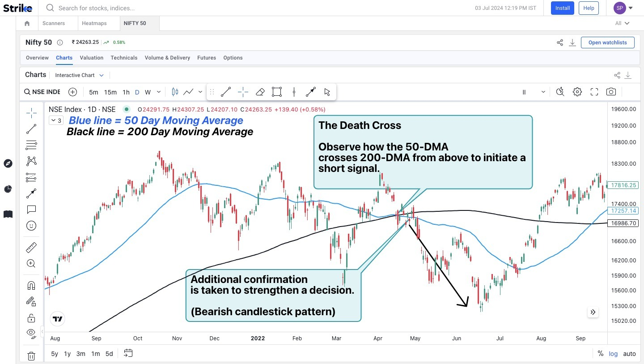
Task: Open the All filter dropdown
Action: 622,23
